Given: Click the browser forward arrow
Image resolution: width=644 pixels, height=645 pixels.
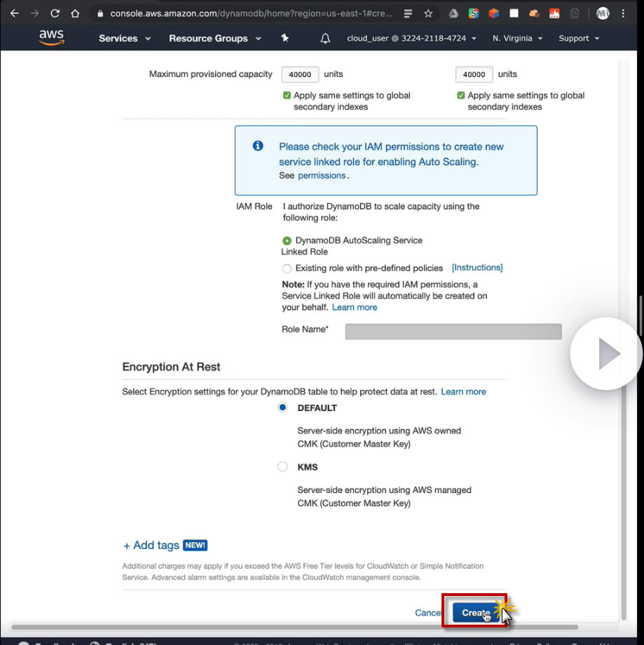Looking at the screenshot, I should pyautogui.click(x=34, y=13).
